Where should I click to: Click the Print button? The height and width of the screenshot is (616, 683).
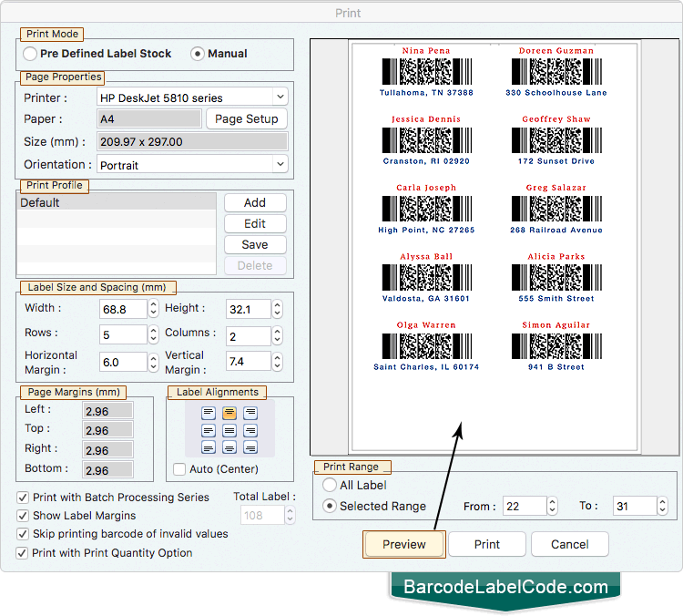tap(487, 544)
